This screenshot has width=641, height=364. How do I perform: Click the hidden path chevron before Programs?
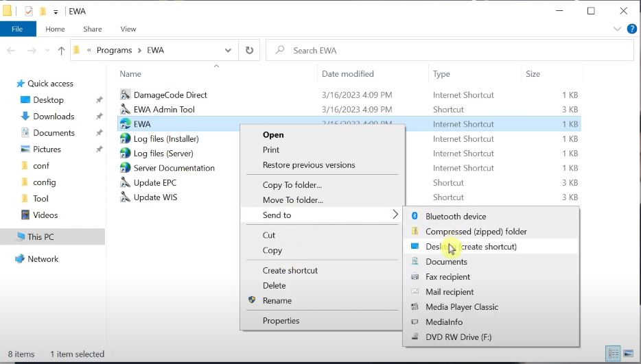coord(89,50)
